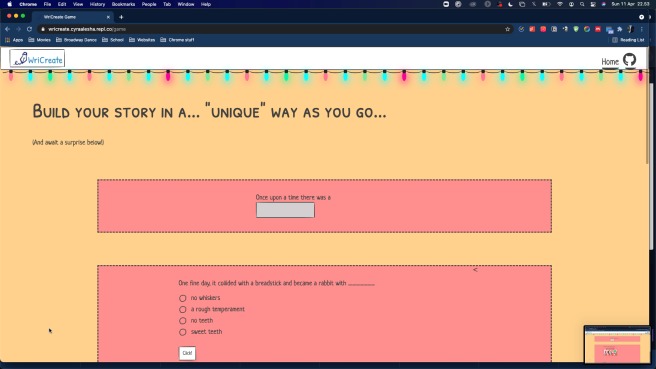This screenshot has width=656, height=369.
Task: Choose the 'no teeth' radio button
Action: [183, 321]
